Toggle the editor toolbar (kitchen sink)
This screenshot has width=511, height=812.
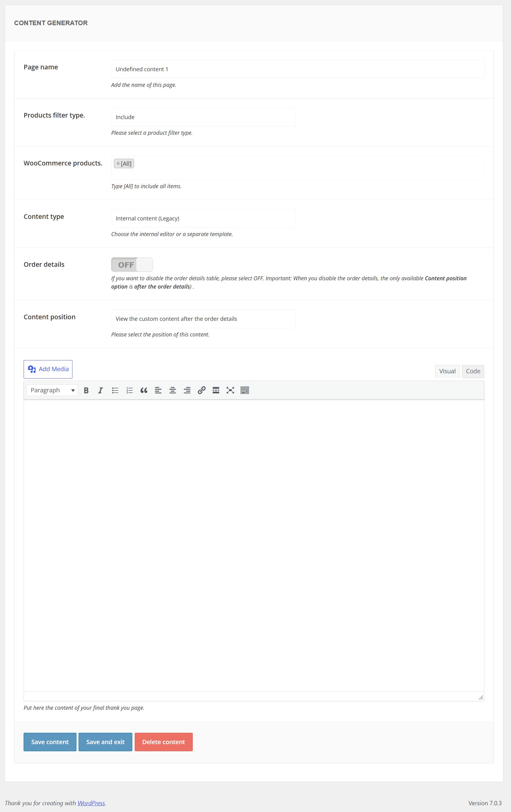point(245,390)
